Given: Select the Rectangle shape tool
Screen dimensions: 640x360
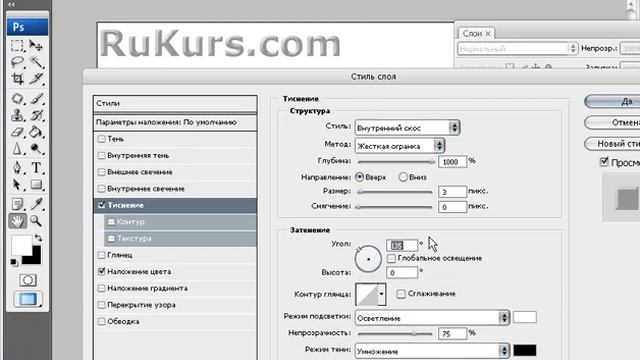Looking at the screenshot, I should coord(36,184).
